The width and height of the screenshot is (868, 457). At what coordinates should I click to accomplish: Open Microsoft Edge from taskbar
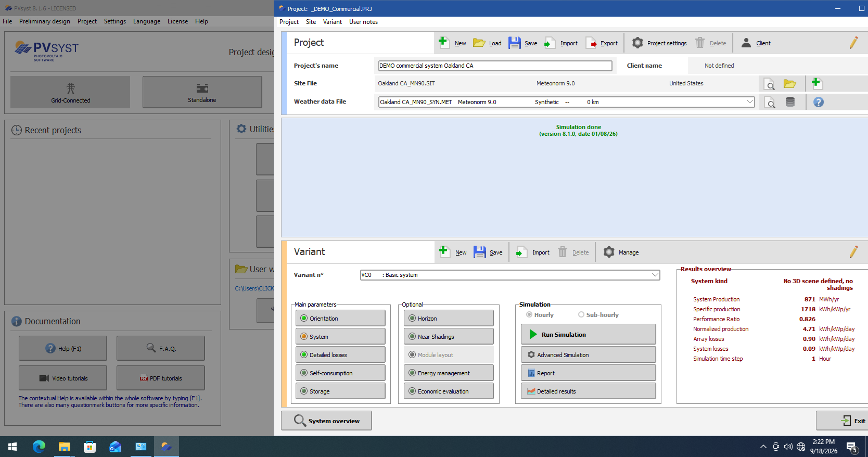[39, 447]
